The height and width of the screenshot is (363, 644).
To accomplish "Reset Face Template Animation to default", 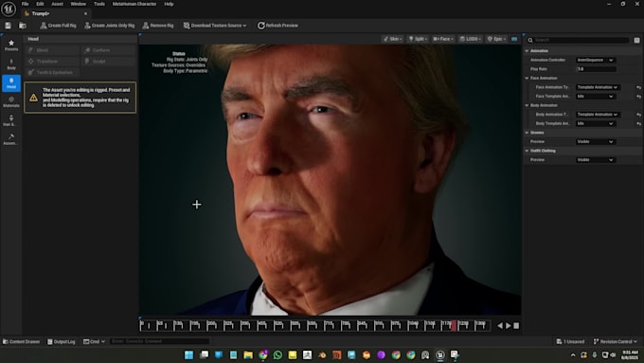I will tap(638, 96).
